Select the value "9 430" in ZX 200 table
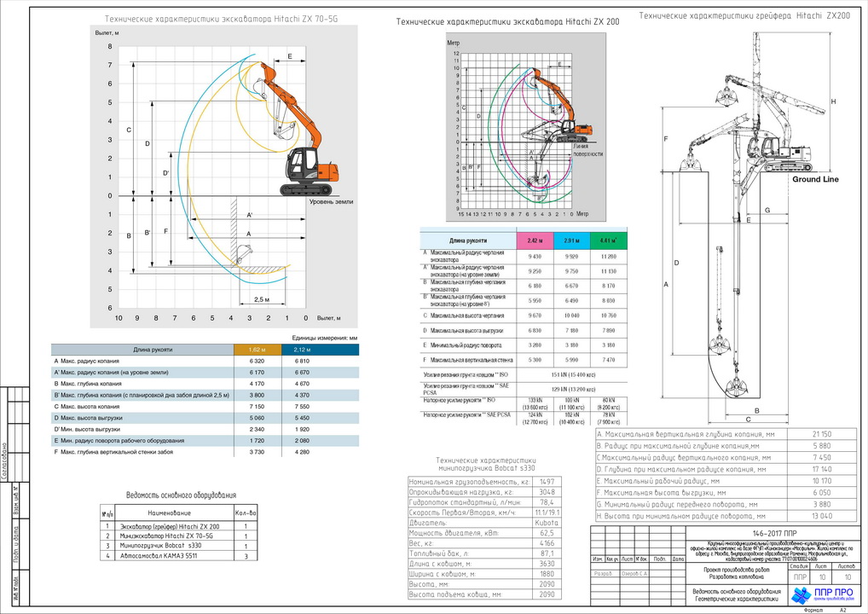868x614 pixels. coord(535,257)
